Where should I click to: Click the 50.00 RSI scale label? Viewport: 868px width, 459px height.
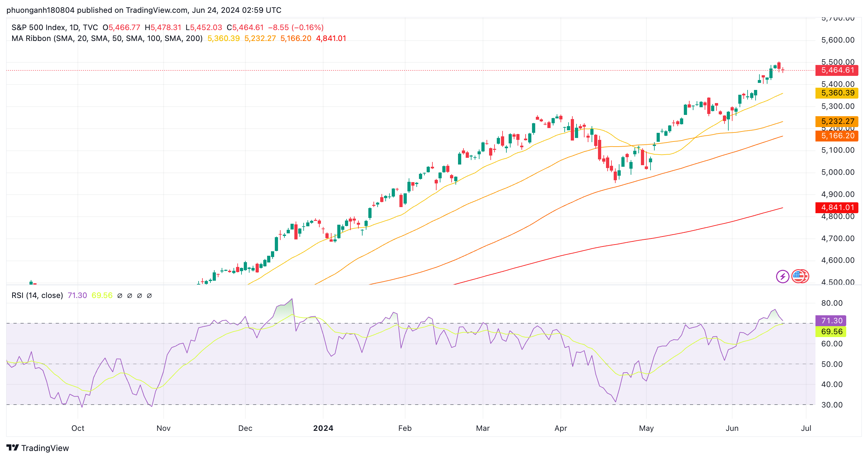[831, 364]
